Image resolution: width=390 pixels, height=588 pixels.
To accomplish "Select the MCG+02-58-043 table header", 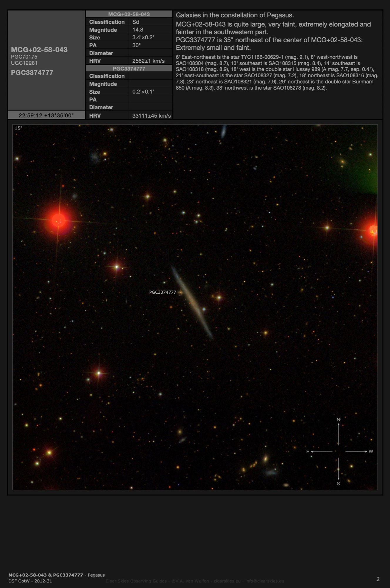I will [x=129, y=14].
